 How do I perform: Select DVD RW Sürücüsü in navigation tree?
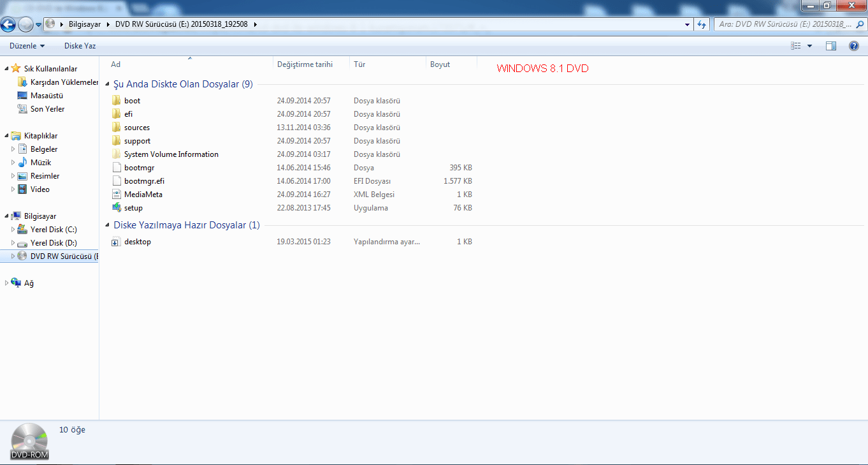pyautogui.click(x=64, y=256)
